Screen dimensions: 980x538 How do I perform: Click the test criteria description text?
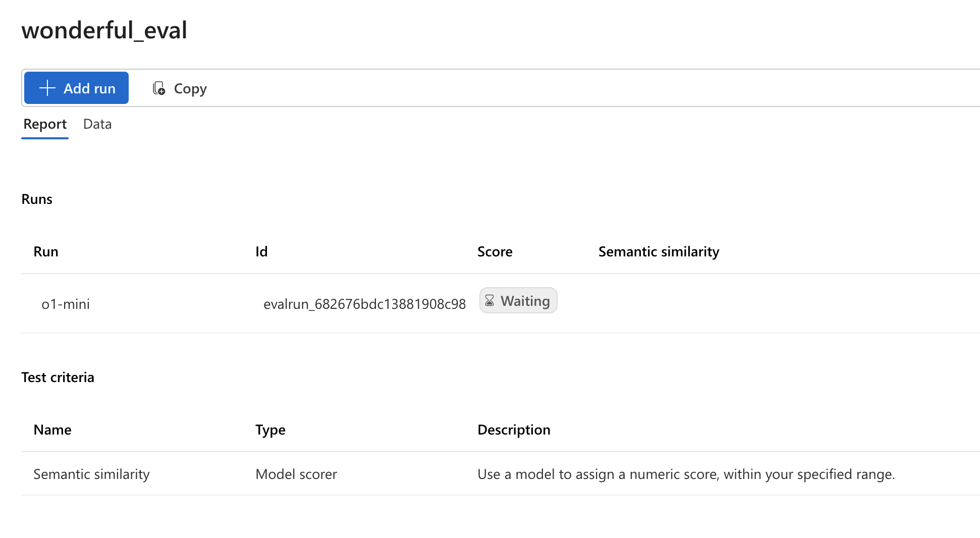(686, 474)
